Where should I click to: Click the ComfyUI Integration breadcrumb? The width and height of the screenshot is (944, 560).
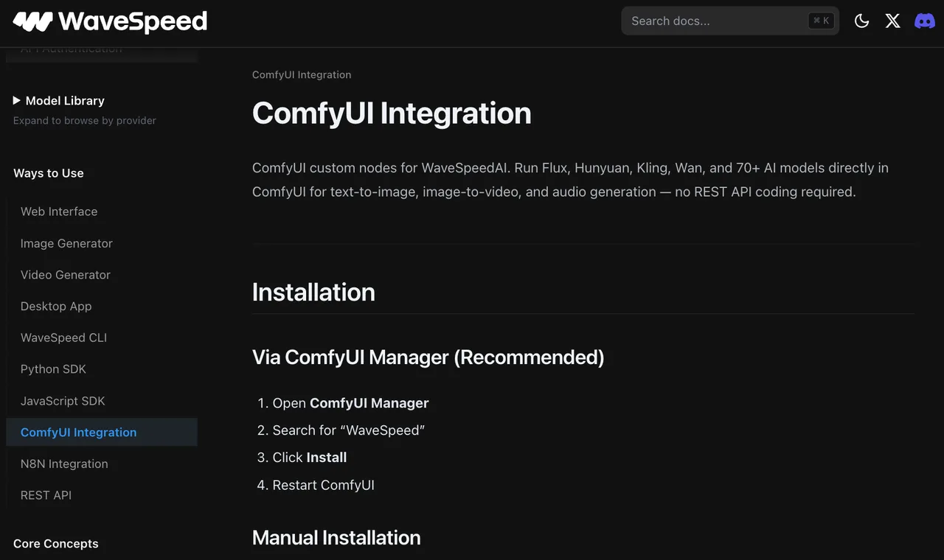(302, 74)
